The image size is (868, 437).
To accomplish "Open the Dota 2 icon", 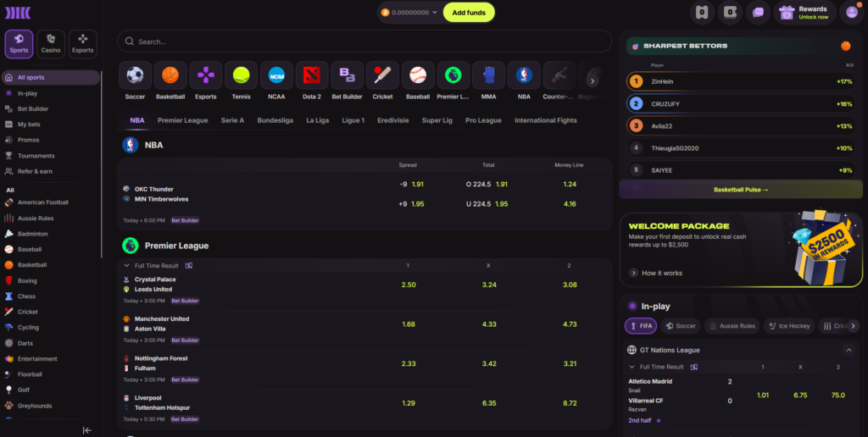I will click(312, 75).
